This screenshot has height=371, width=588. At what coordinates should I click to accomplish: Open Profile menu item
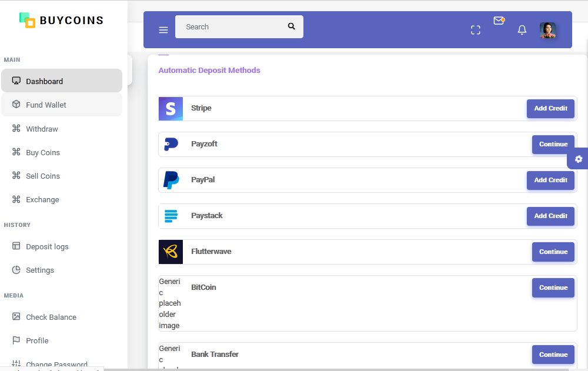click(62, 340)
